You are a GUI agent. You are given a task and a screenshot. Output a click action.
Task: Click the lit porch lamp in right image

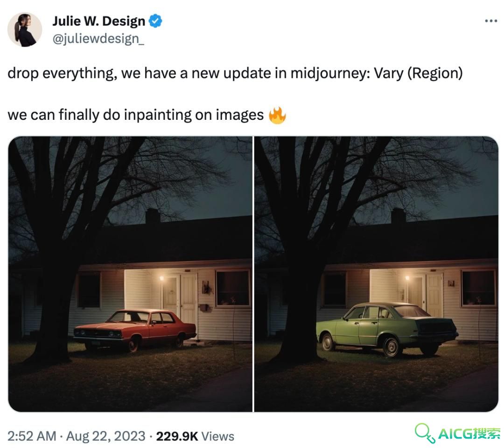click(407, 277)
